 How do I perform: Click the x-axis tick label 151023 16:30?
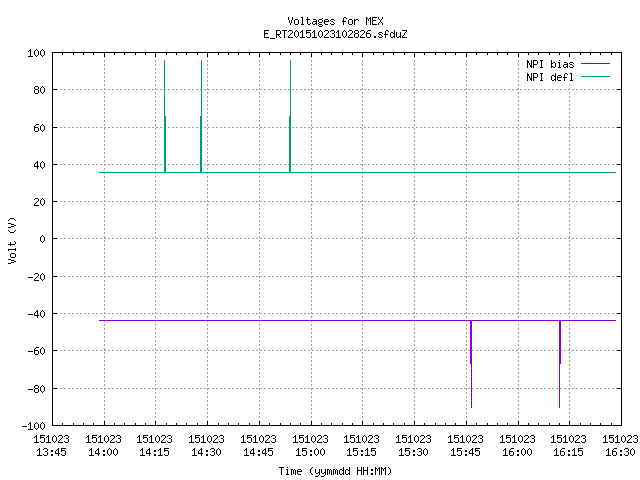click(620, 445)
